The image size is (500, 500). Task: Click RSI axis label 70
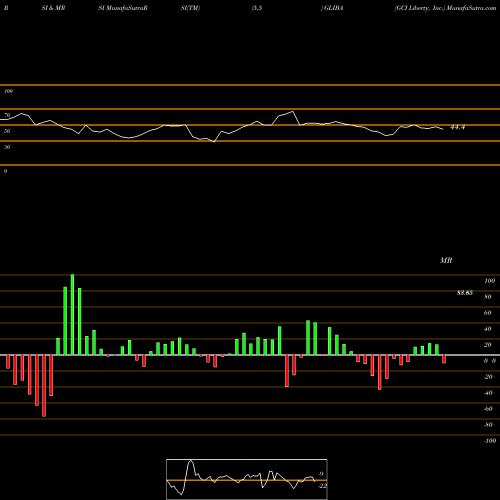(7, 115)
